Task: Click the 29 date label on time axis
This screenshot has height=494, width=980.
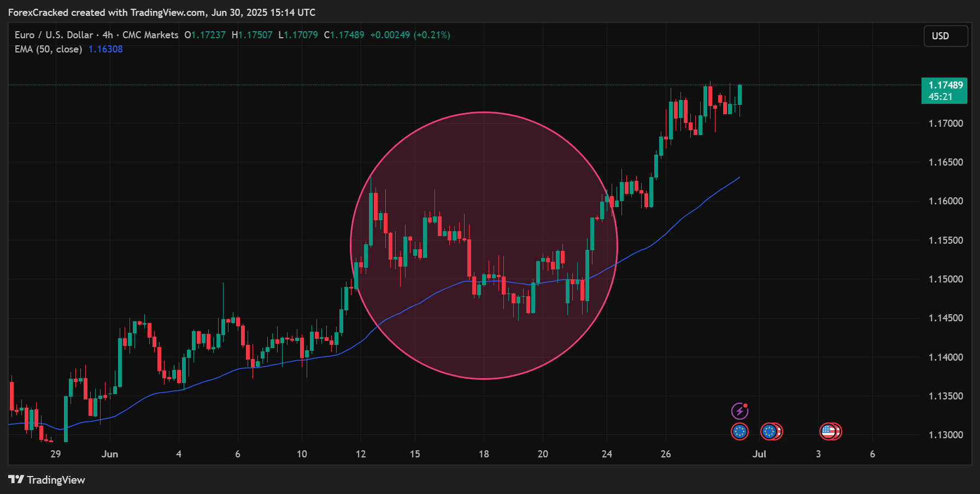Action: point(55,454)
